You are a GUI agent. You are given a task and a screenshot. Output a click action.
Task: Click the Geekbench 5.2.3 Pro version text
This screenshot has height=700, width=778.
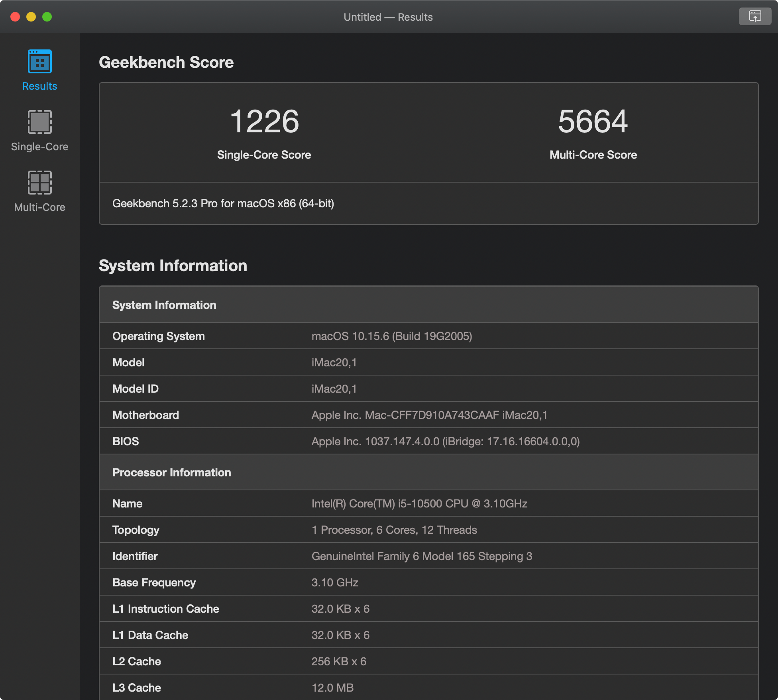(223, 203)
